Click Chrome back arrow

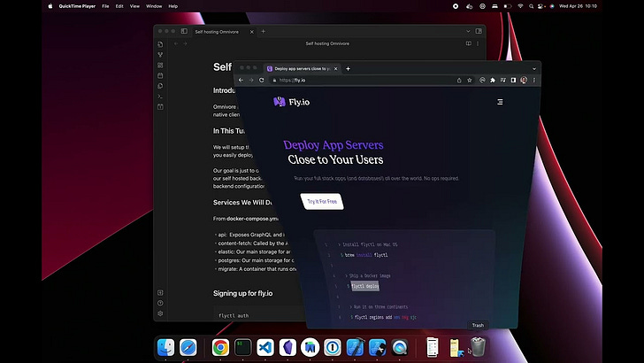tap(241, 81)
